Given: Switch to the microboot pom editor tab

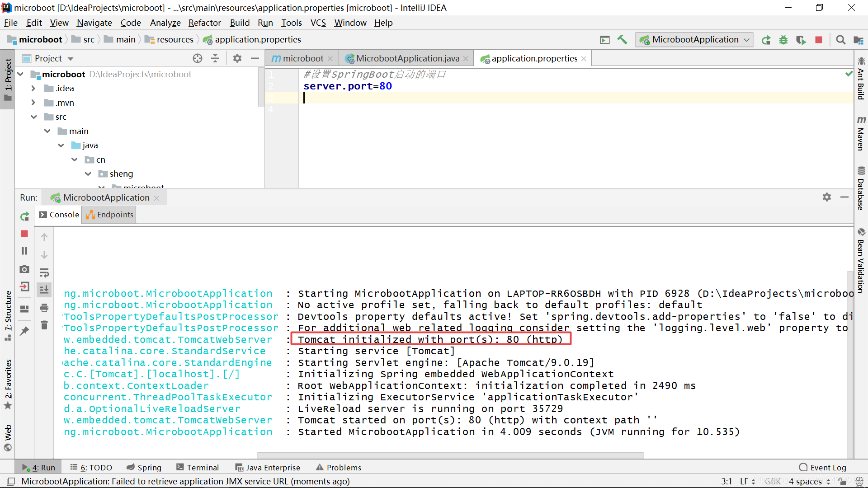Looking at the screenshot, I should pos(302,59).
